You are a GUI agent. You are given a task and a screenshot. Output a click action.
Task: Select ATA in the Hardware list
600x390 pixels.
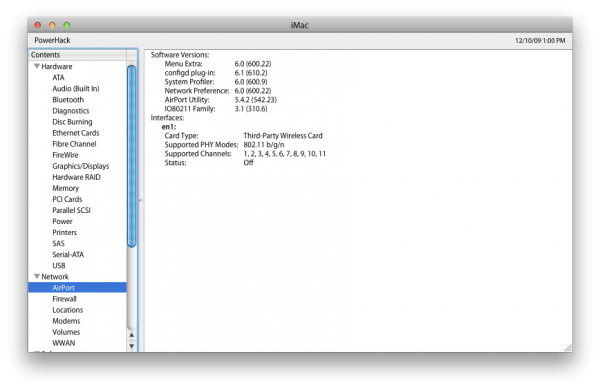tap(58, 77)
